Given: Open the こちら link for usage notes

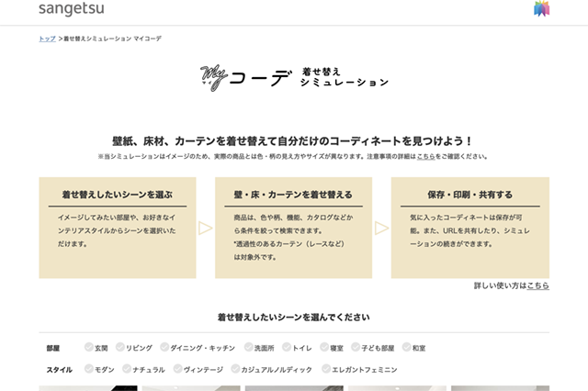Looking at the screenshot, I should point(426,157).
